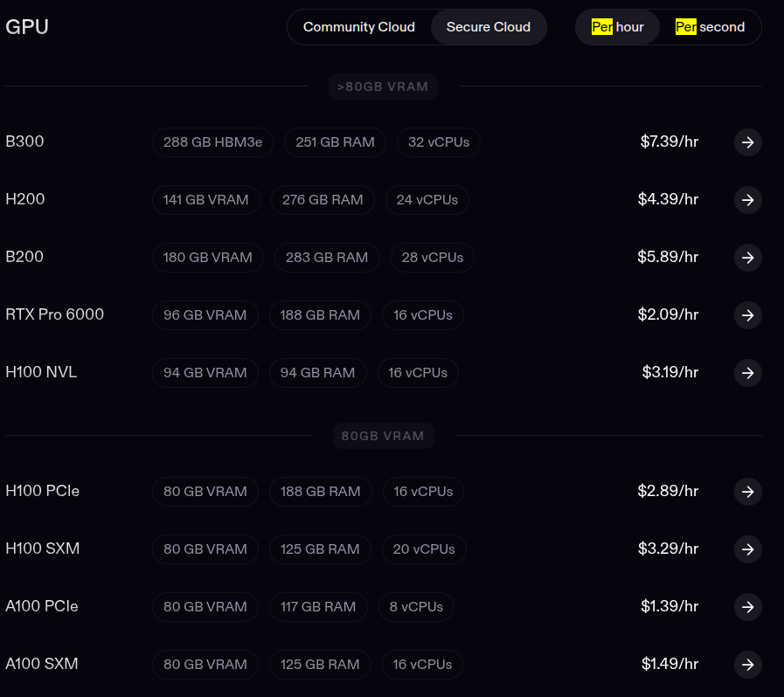Click the 288 GB HBM3e badge
Viewport: 784px width, 697px height.
[x=212, y=142]
